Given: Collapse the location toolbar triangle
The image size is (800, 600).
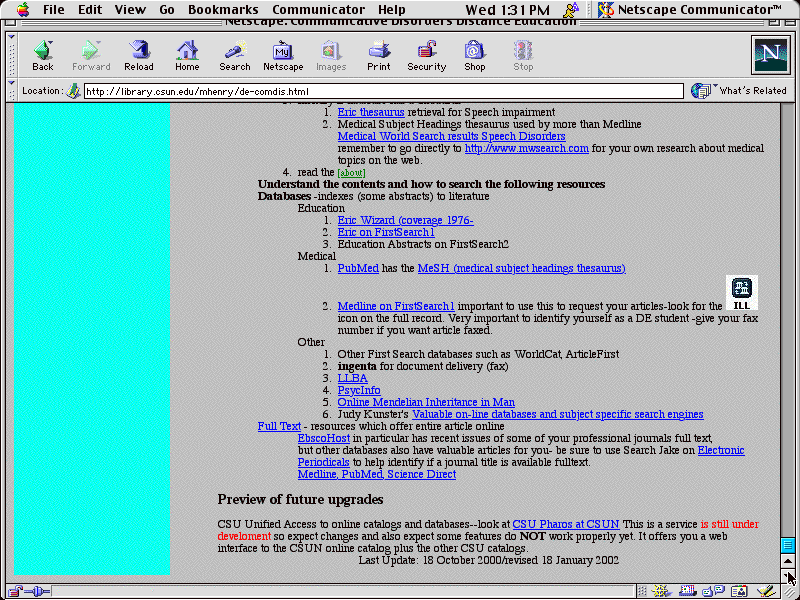Looking at the screenshot, I should click(11, 83).
